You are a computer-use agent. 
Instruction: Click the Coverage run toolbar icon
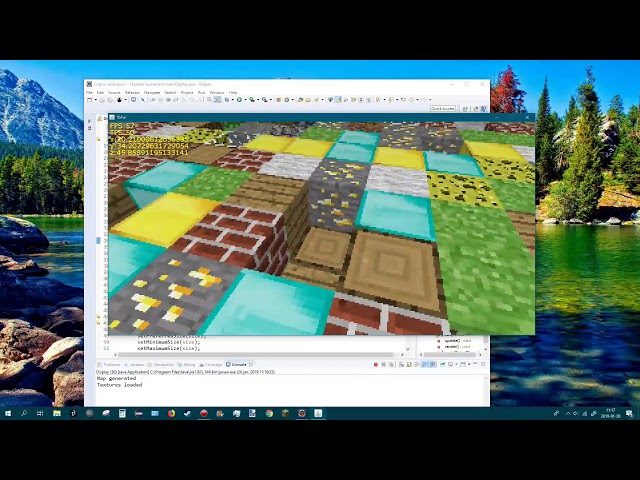(x=252, y=100)
